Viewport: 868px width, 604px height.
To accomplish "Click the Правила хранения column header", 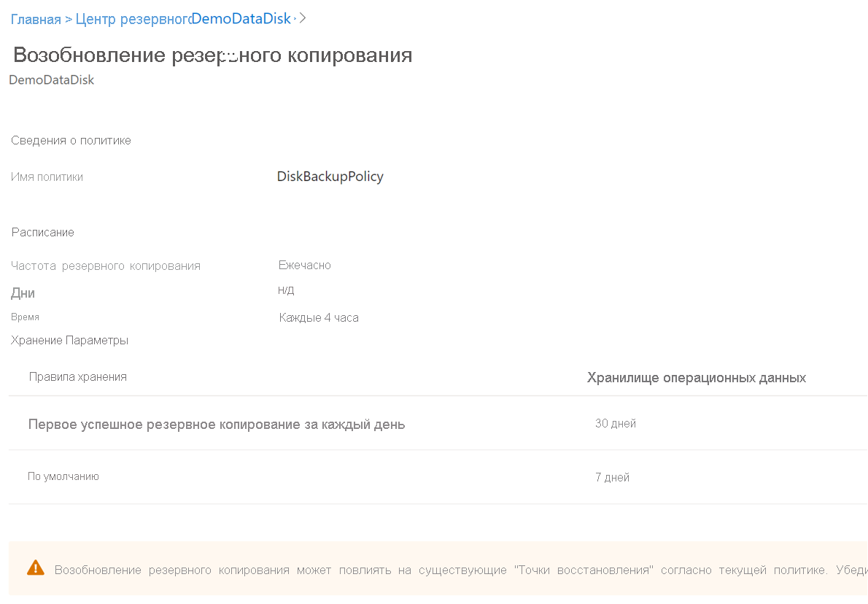I will 77,376.
